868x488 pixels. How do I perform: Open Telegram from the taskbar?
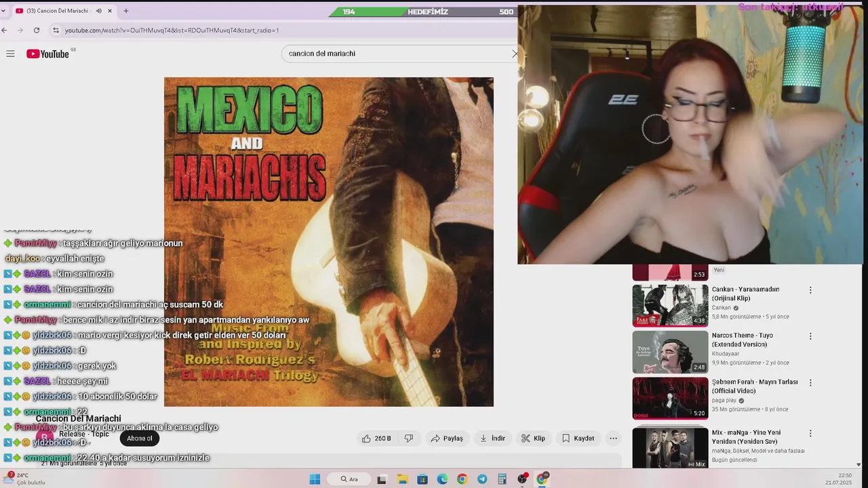coord(482,479)
